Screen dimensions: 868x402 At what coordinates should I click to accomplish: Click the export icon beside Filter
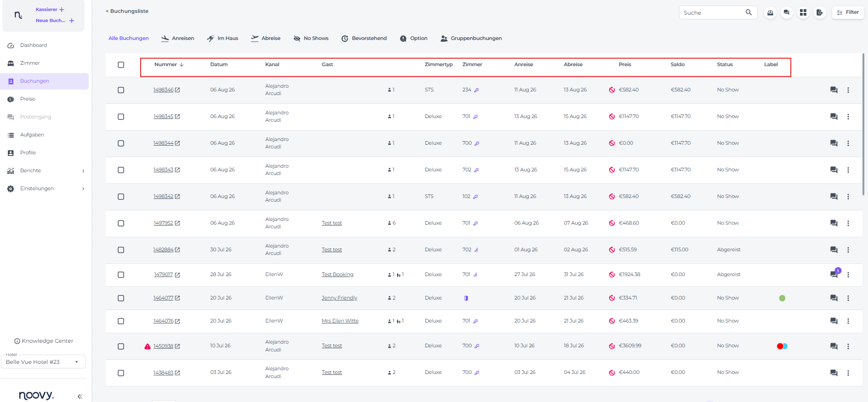point(820,13)
